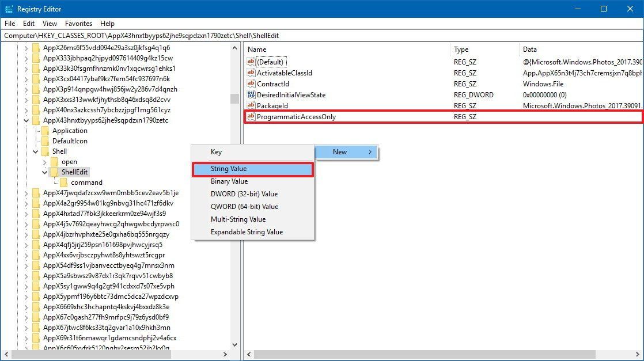This screenshot has width=644, height=361.
Task: Click the folder icon for the command key
Action: [64, 183]
